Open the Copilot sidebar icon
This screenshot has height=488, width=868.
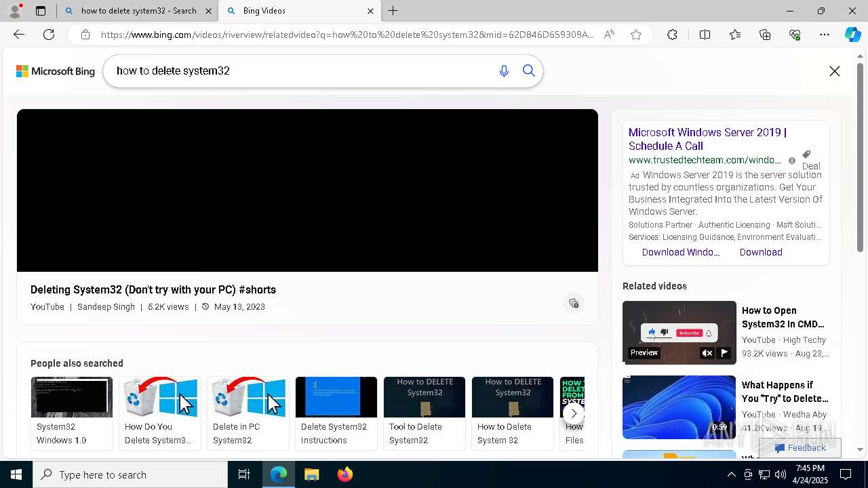point(852,35)
